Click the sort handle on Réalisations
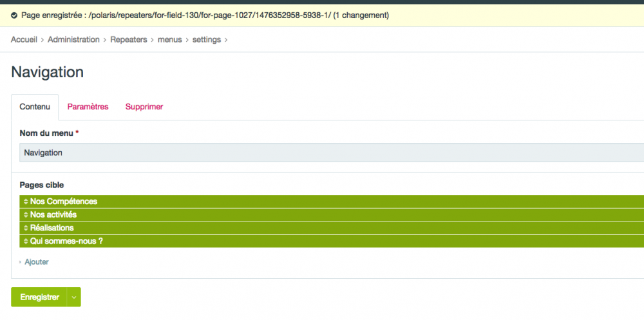The width and height of the screenshot is (644, 320). coord(26,228)
